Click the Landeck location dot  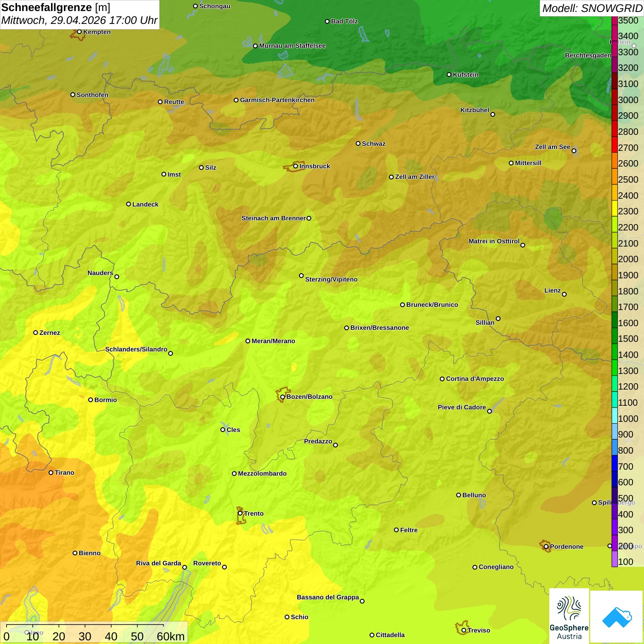pyautogui.click(x=128, y=204)
